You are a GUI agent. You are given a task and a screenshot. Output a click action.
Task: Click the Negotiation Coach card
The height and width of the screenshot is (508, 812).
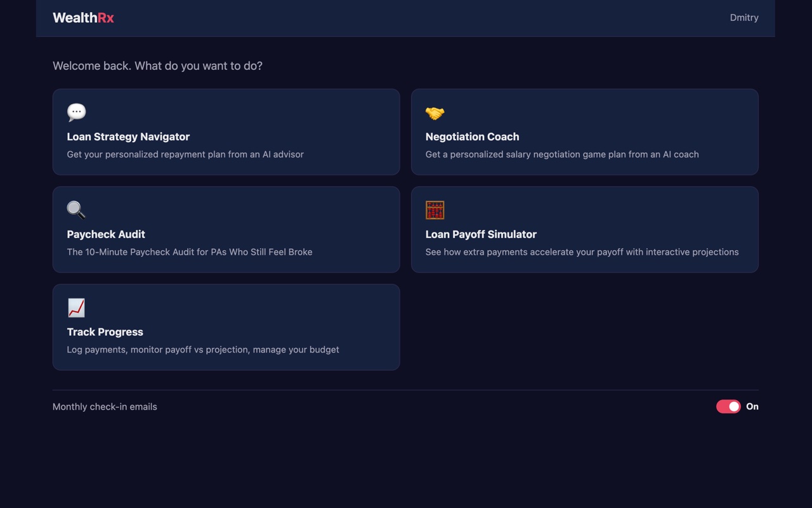(584, 132)
